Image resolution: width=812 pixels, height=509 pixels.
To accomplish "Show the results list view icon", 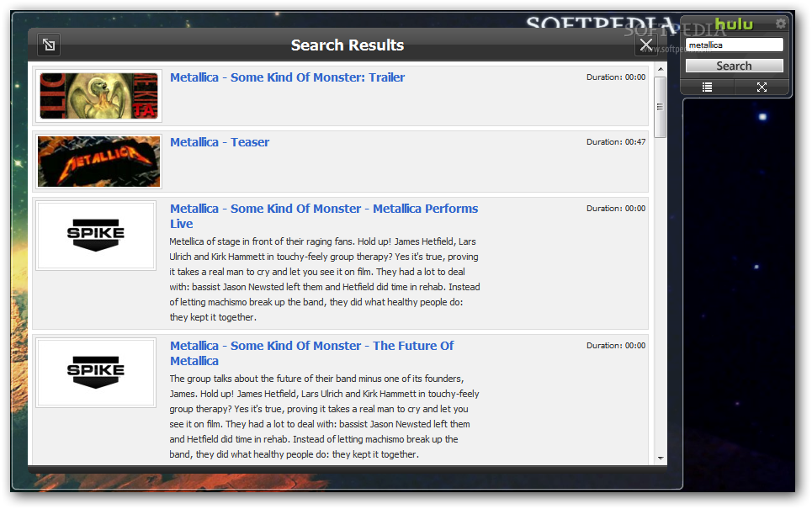I will (x=708, y=87).
